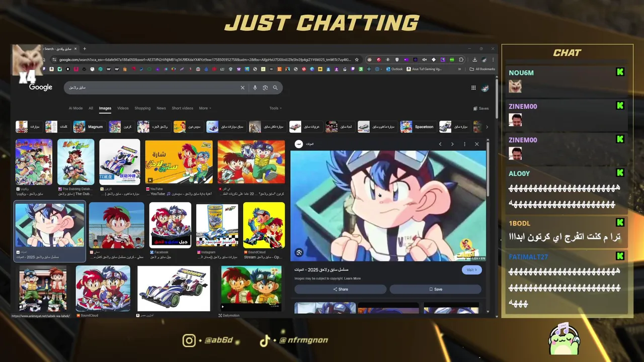Show the next image in the preview panel
The image size is (644, 362).
pos(452,144)
